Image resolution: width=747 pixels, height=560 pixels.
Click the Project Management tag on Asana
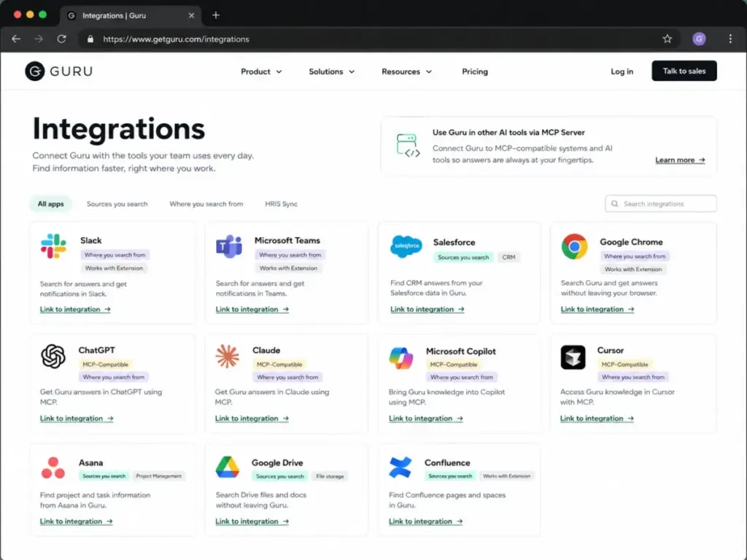158,475
